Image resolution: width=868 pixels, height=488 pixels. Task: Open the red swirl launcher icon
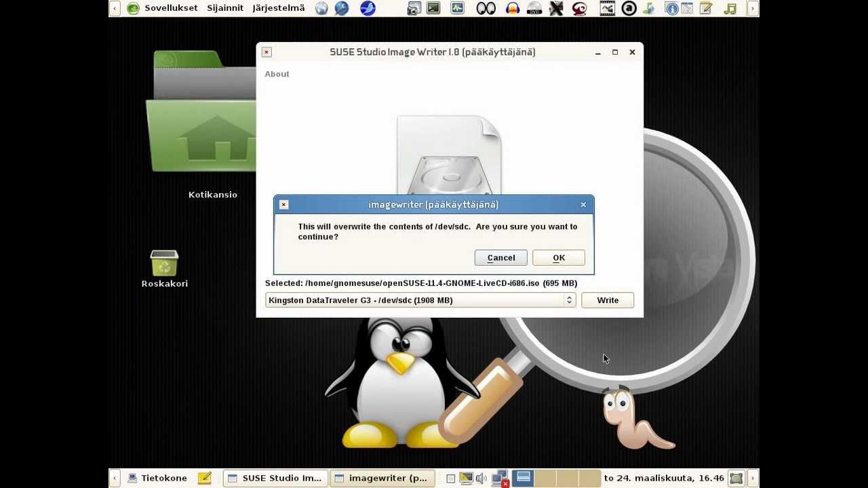tap(579, 8)
